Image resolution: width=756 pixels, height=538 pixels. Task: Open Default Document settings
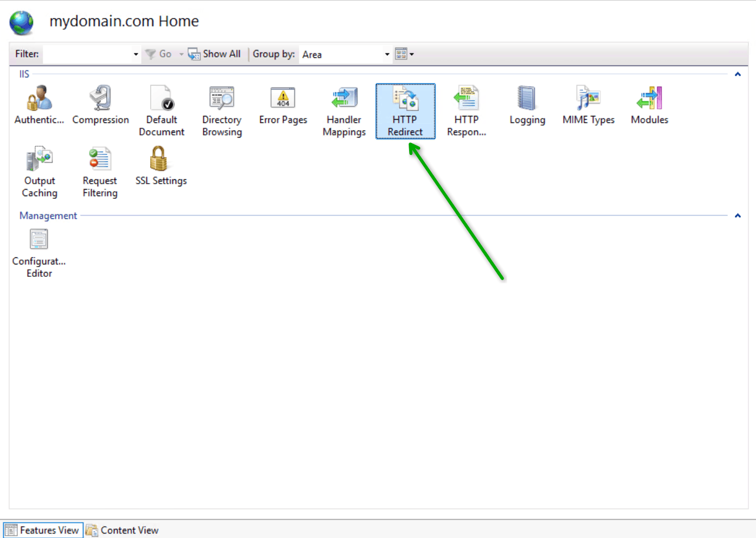click(x=161, y=112)
